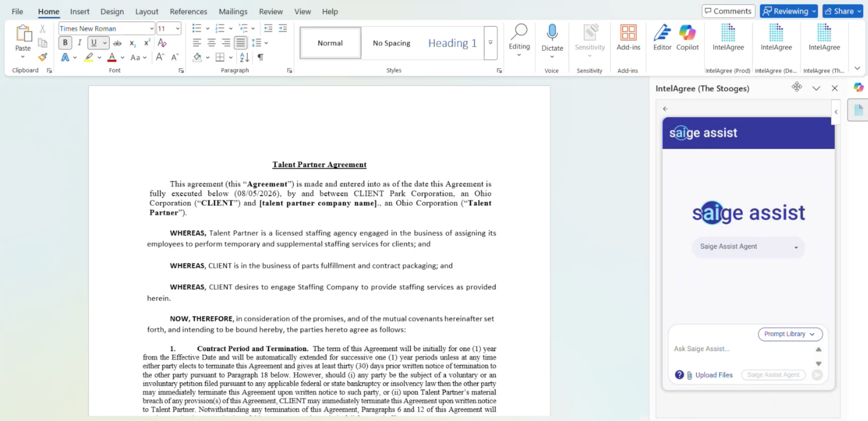The image size is (868, 421).
Task: Center align the paragraph text
Action: tap(211, 43)
